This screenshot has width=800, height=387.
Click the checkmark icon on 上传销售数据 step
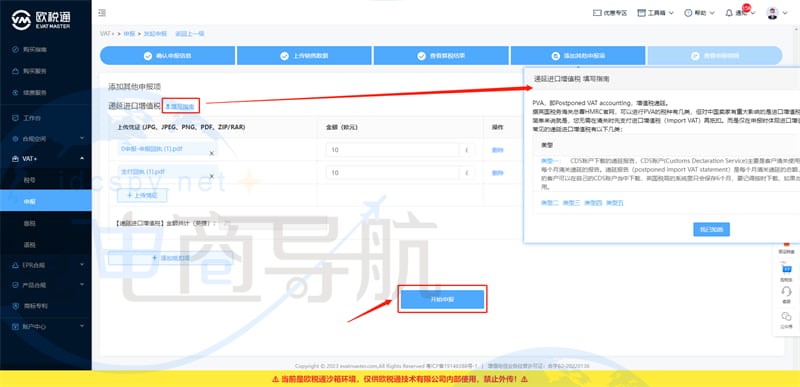point(284,56)
